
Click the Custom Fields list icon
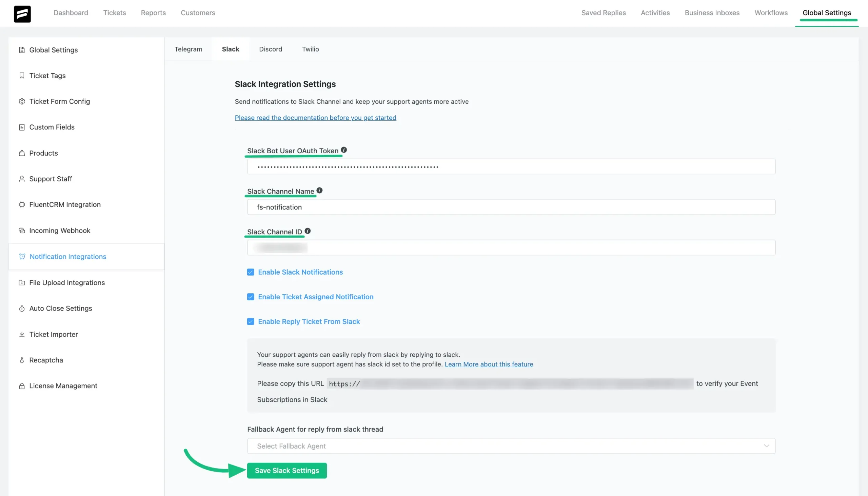[x=22, y=127]
